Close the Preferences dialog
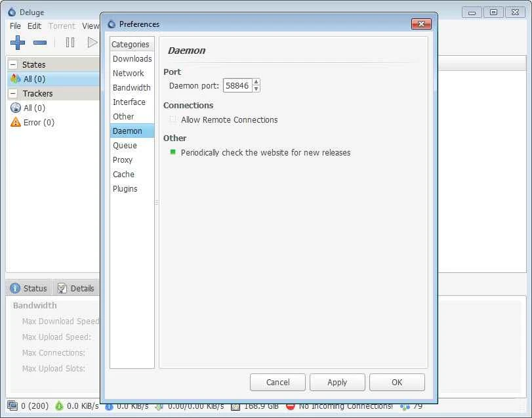This screenshot has width=532, height=418. click(421, 24)
